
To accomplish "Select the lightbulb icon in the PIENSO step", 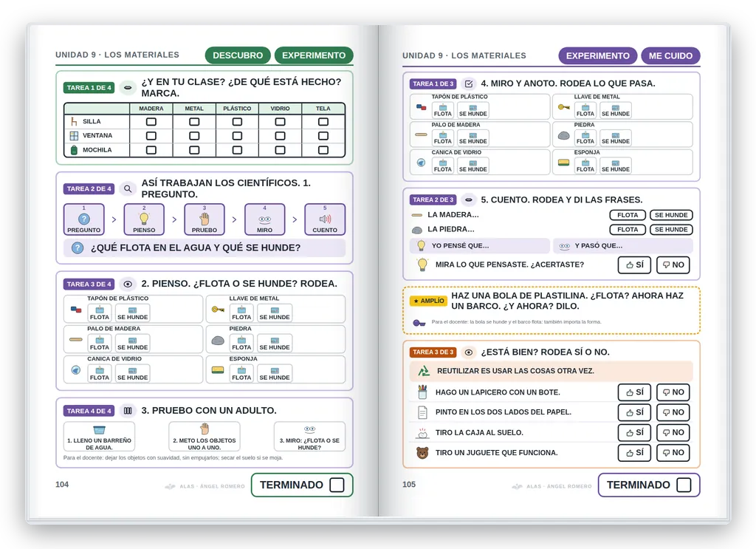I will 144,219.
